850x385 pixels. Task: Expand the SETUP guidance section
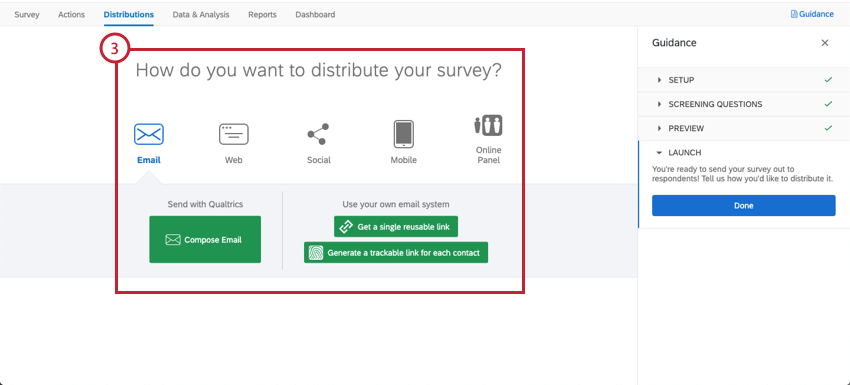744,80
